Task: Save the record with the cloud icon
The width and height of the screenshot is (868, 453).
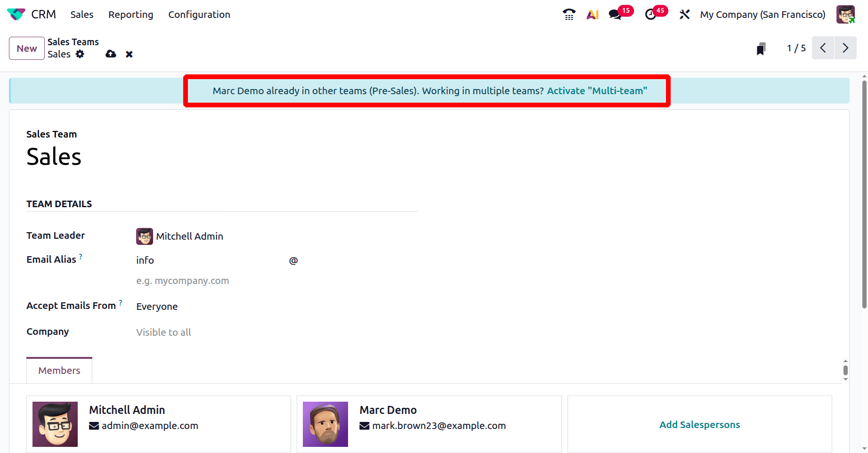Action: point(111,54)
